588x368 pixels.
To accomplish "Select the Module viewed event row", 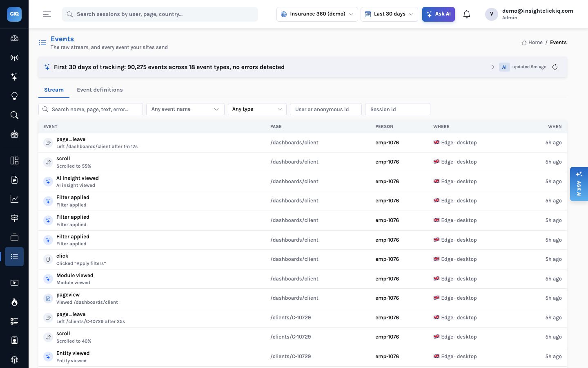I will click(303, 279).
